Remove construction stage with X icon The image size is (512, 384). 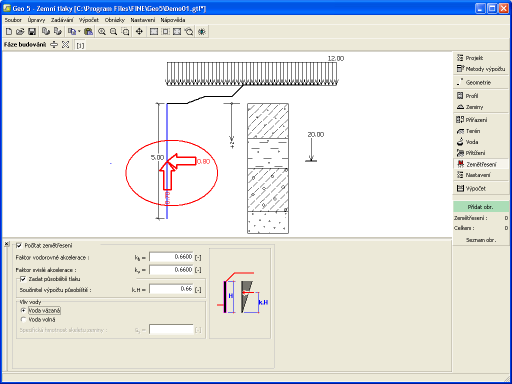pyautogui.click(x=65, y=45)
